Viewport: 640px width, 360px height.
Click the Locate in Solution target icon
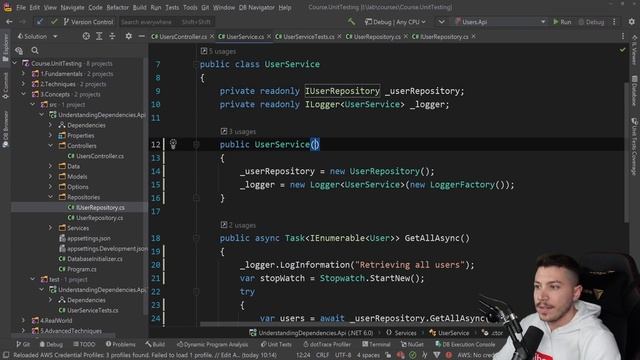(x=86, y=36)
